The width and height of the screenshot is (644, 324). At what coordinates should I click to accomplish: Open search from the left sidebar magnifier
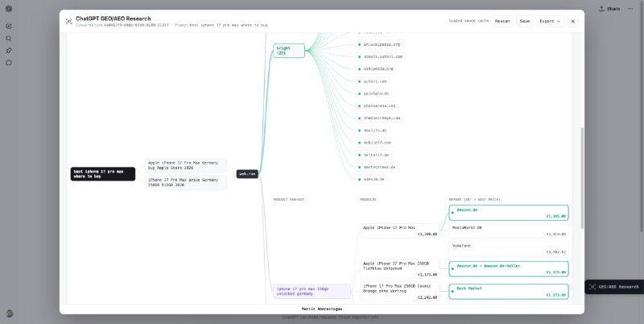[x=9, y=38]
